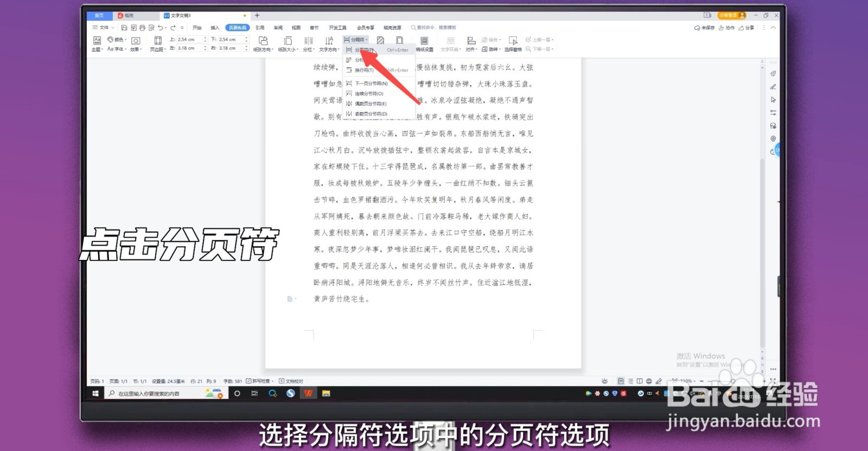Switch to page layout view in status bar

[621, 381]
